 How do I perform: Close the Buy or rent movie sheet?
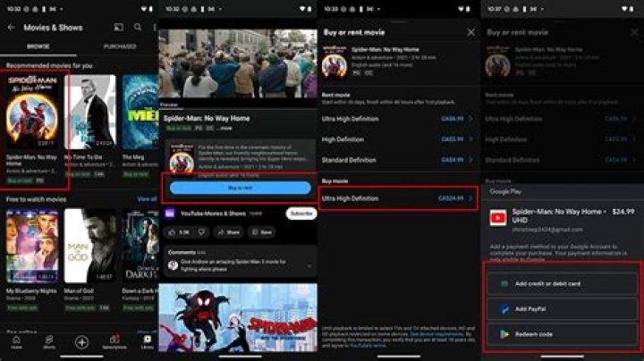coord(471,32)
